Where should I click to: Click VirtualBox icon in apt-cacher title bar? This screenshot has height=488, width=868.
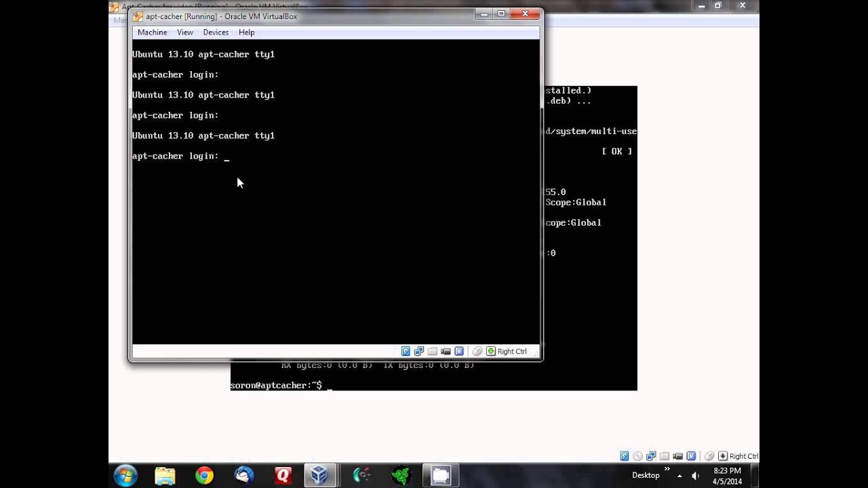[x=138, y=16]
